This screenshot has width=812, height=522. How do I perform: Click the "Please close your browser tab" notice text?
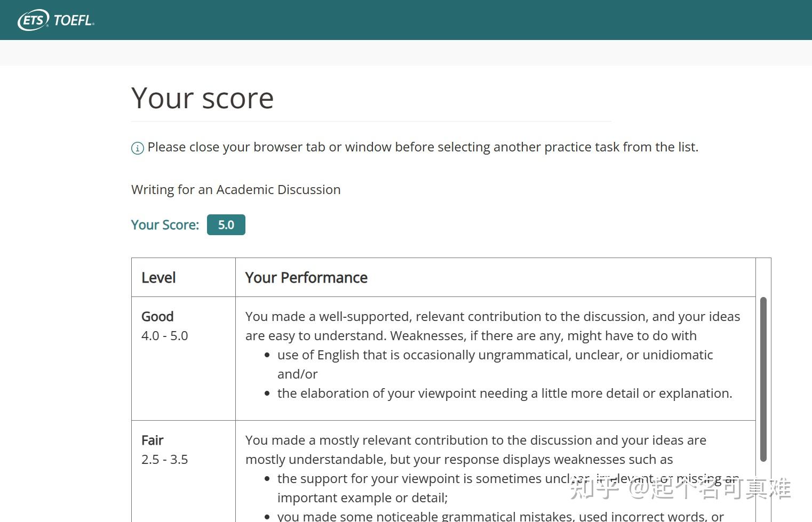tap(423, 147)
